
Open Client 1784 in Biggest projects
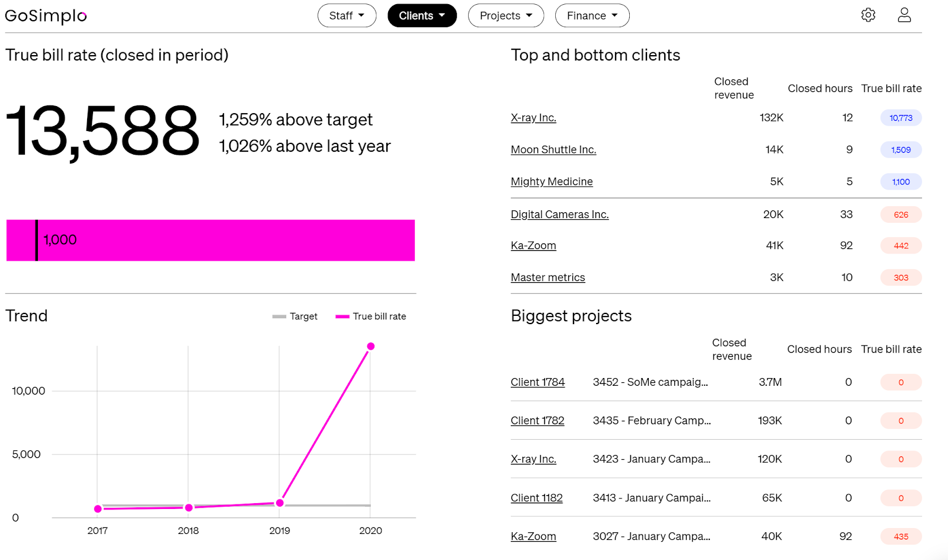(x=537, y=382)
